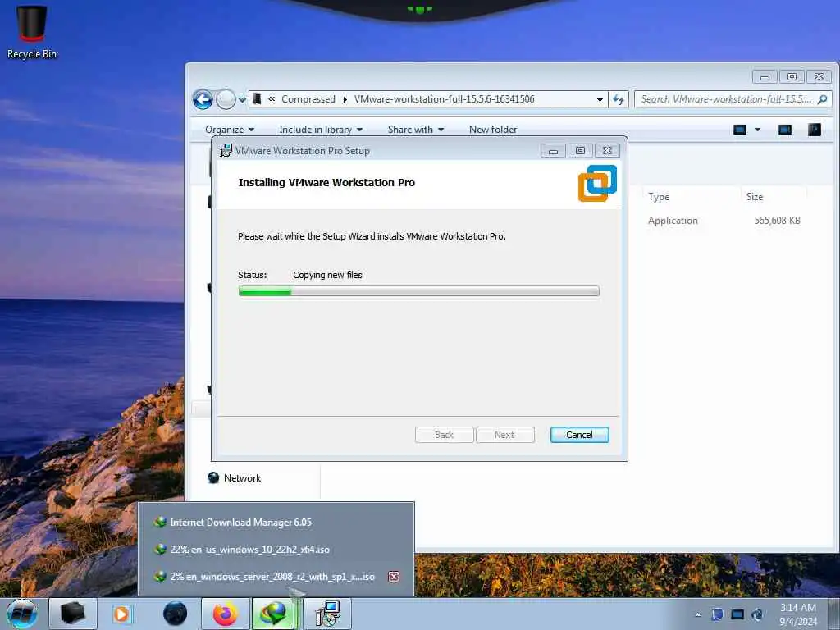Click the VMware-workstation-full-15.5.6-16341506 breadcrumb
The image size is (840, 630).
[x=444, y=99]
